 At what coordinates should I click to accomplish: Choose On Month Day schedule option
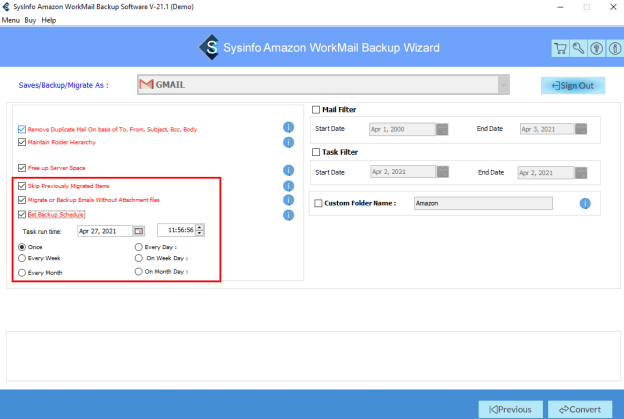tap(138, 271)
